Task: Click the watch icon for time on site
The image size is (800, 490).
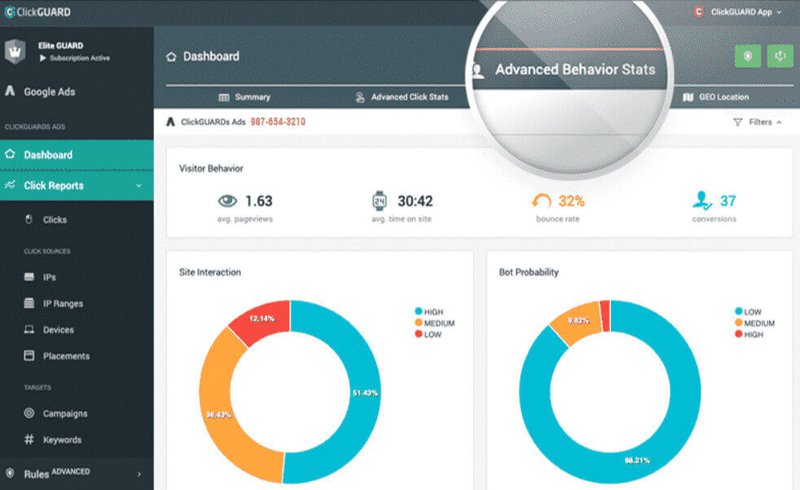Action: coord(380,201)
